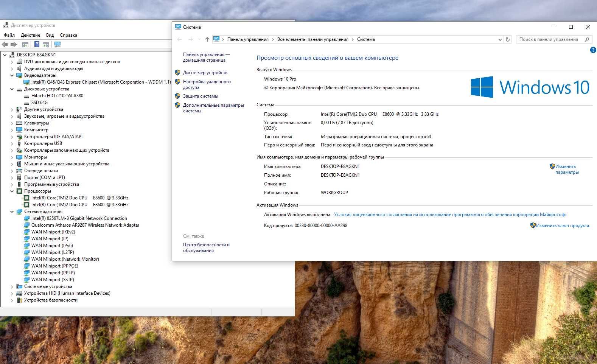The image size is (597, 364).
Task: Open Дополнительные параметры системы link
Action: [213, 108]
